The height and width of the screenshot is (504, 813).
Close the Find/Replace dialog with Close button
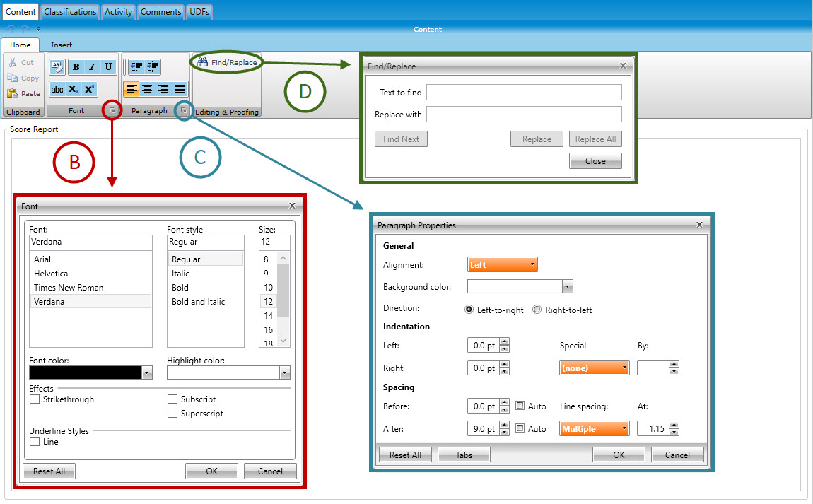595,161
